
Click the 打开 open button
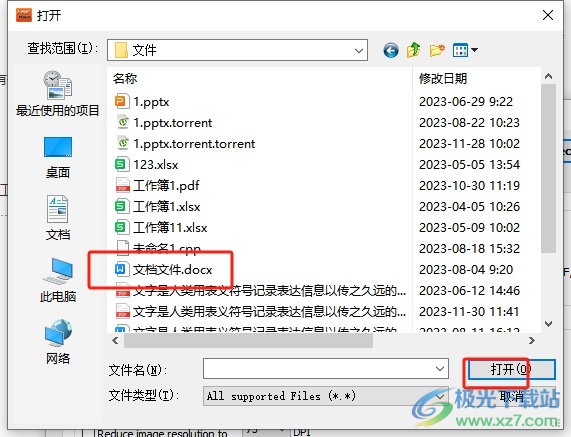[x=511, y=370]
